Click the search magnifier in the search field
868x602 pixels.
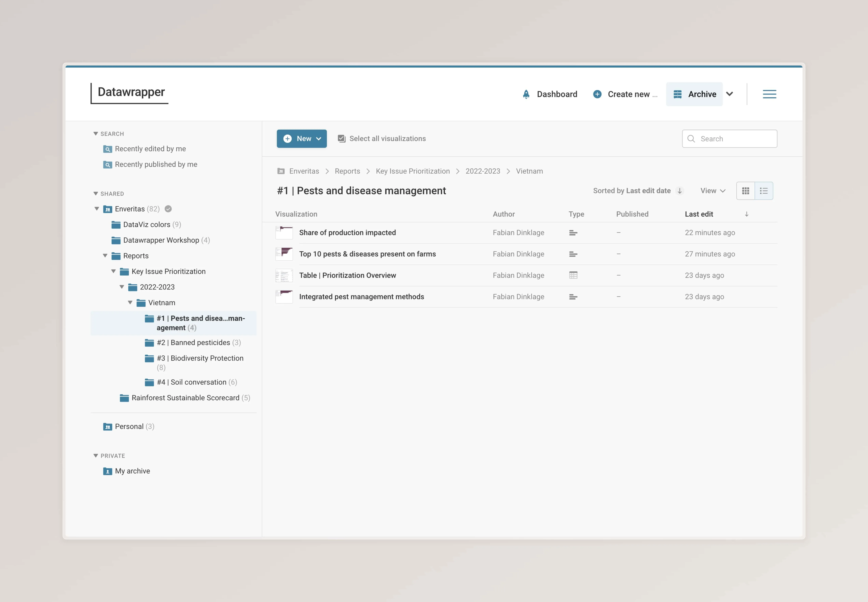coord(691,138)
